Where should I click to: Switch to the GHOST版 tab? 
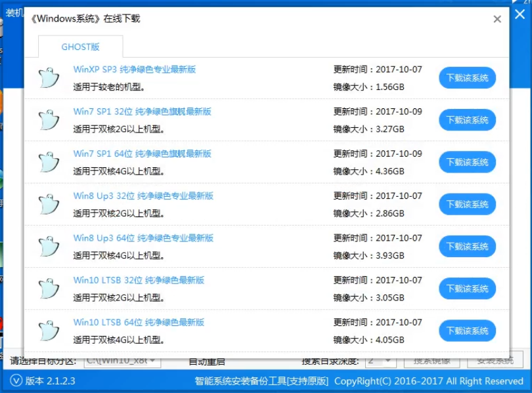click(x=81, y=47)
